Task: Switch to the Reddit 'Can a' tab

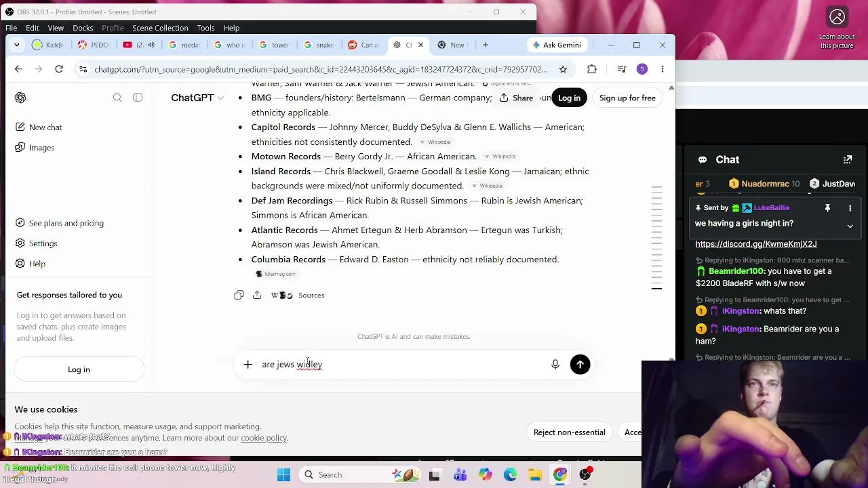Action: 364,45
